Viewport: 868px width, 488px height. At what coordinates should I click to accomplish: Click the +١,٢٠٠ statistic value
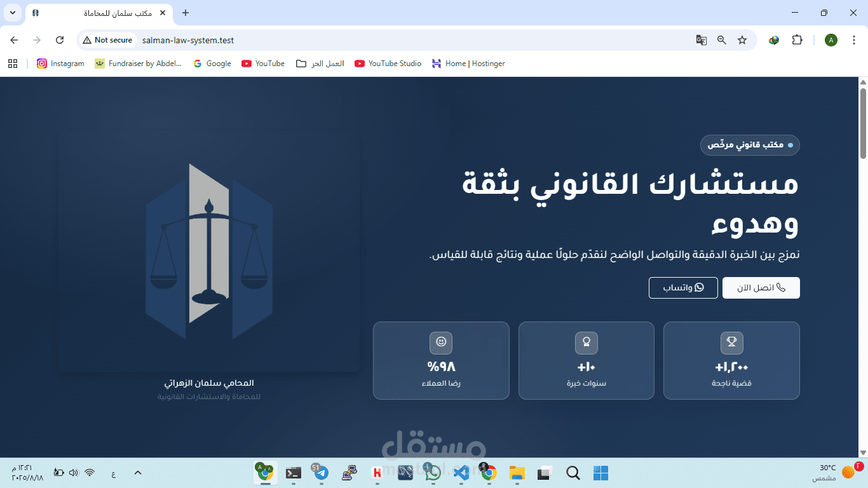coord(731,367)
